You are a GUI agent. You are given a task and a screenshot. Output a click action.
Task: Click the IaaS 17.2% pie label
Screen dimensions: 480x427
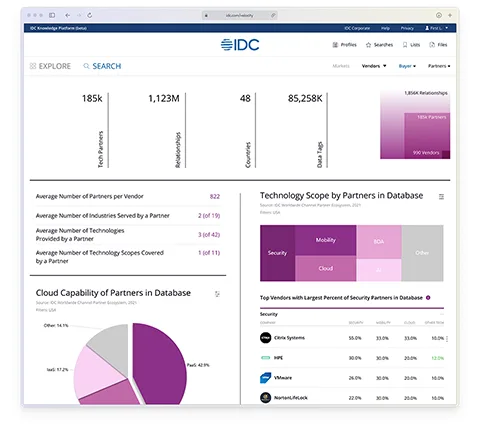[57, 370]
